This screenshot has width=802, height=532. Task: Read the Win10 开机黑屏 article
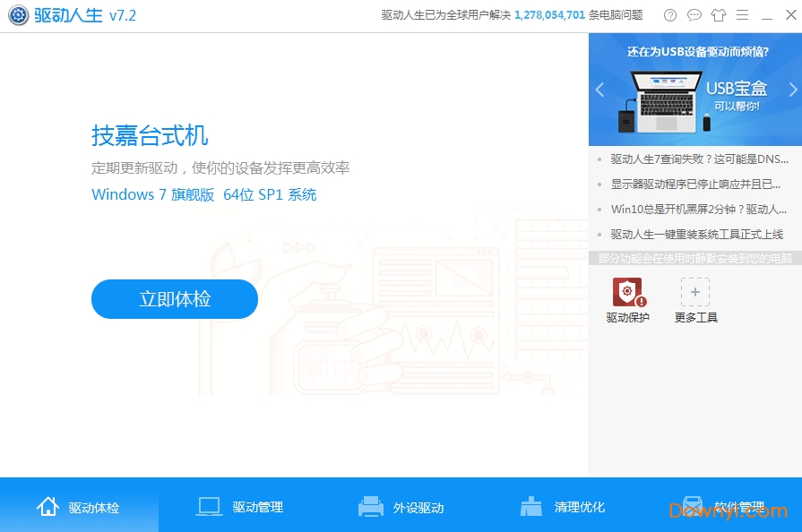[699, 210]
